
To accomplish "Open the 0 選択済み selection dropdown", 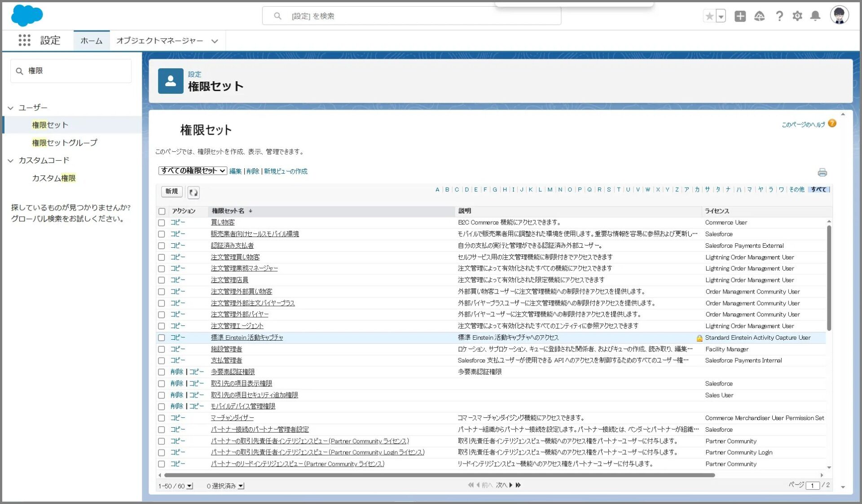I will click(241, 486).
